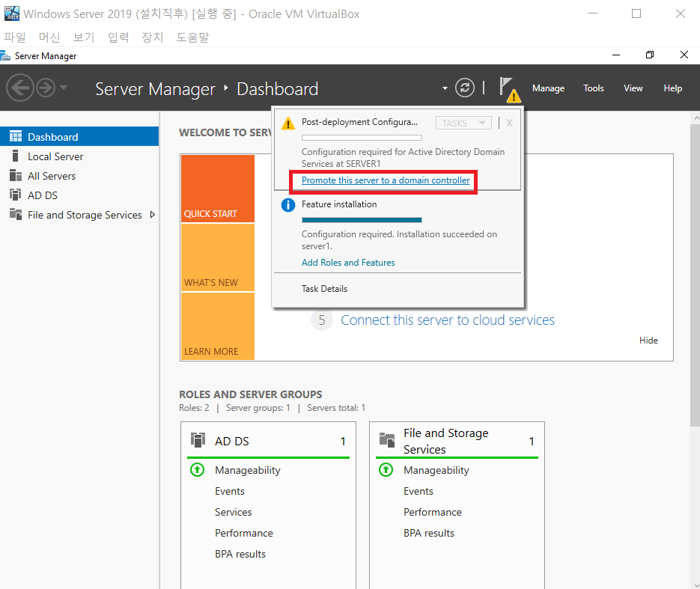Image resolution: width=700 pixels, height=589 pixels.
Task: Open the AD DS role tile header
Action: tap(268, 441)
